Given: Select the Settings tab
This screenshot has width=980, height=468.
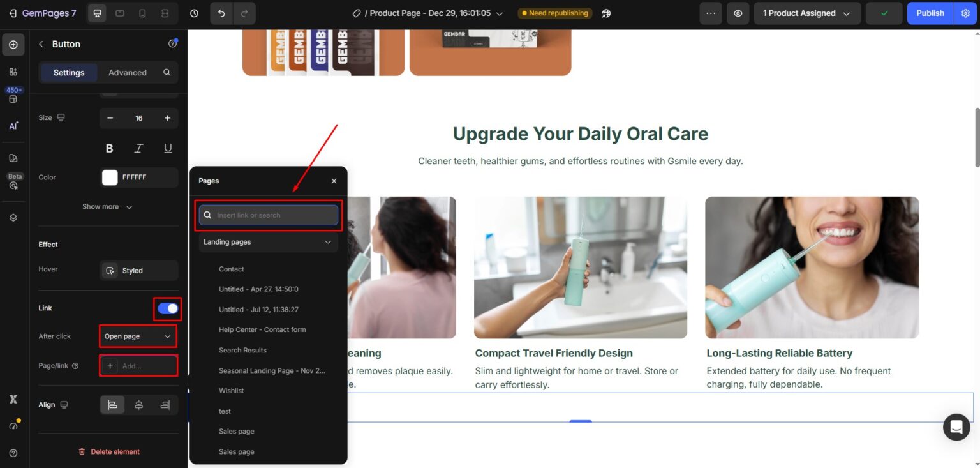Looking at the screenshot, I should pyautogui.click(x=69, y=72).
